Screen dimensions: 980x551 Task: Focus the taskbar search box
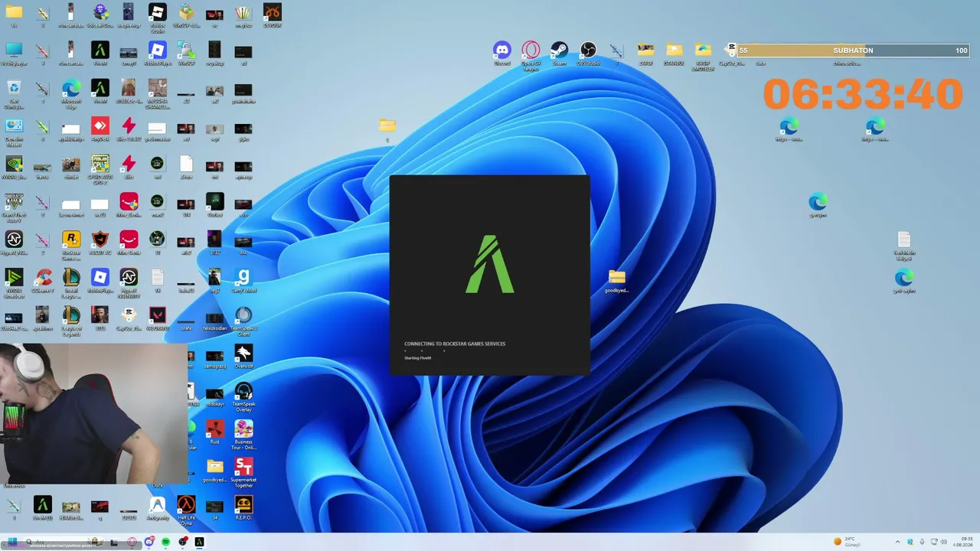(x=65, y=542)
